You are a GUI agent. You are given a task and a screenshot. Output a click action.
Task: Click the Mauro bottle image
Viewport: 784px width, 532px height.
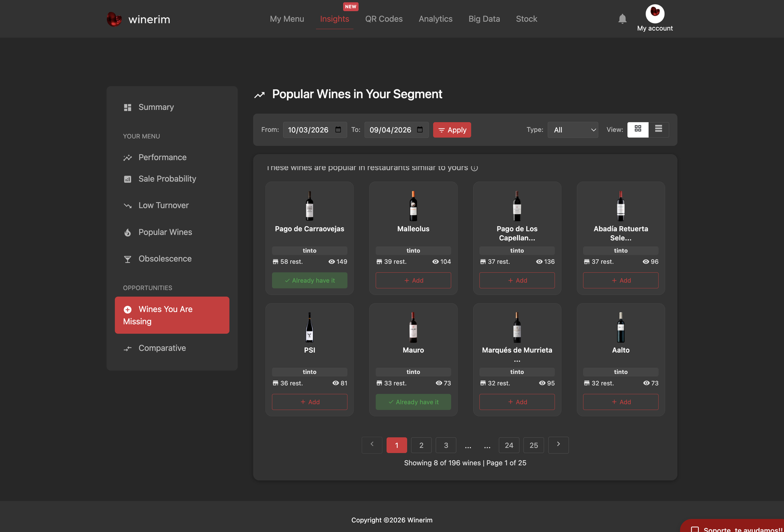pyautogui.click(x=413, y=327)
